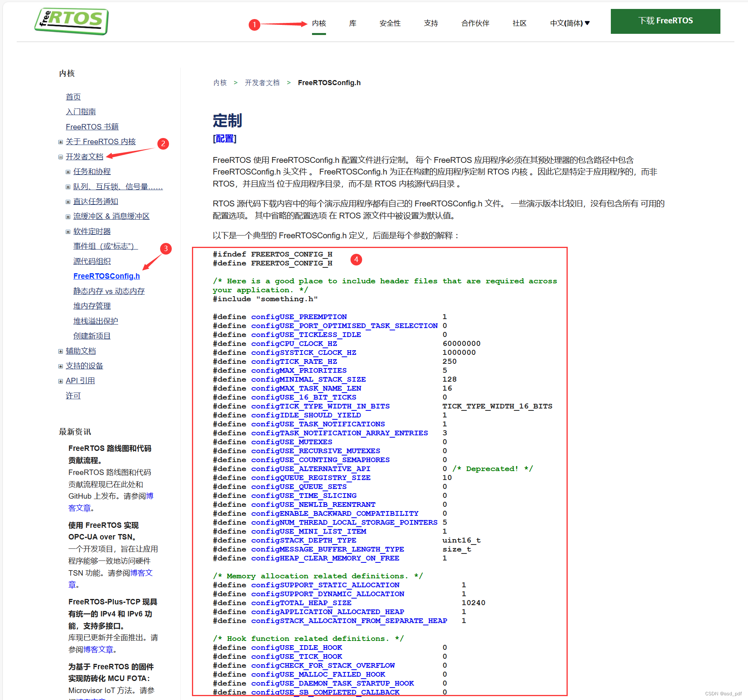Image resolution: width=748 pixels, height=700 pixels.
Task: Open the 中文(简体) language dropdown
Action: [570, 23]
